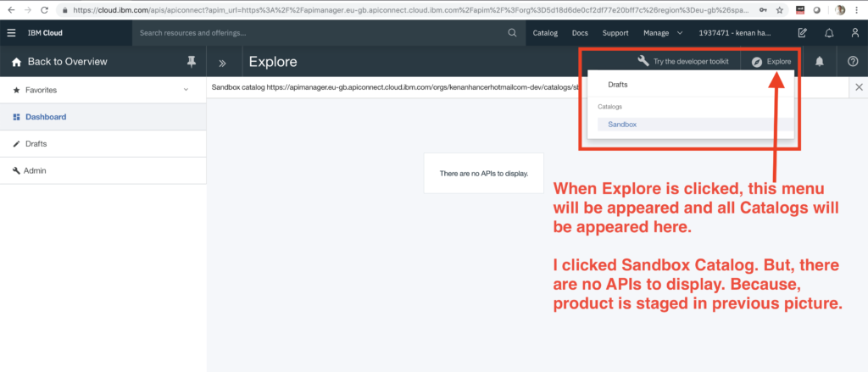Open the browser three-dot menu

point(857,10)
